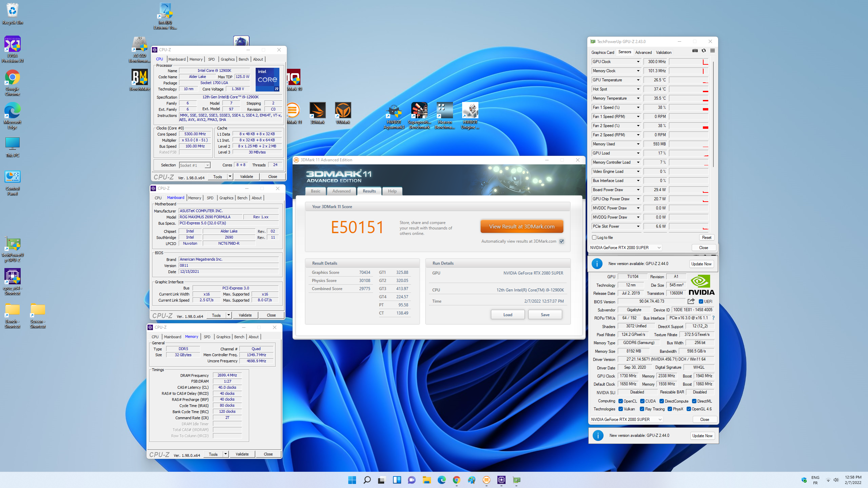Screen dimensions: 868x488
Task: Open GPU selector dropdown in GPU-Z Sensors window
Action: pos(626,248)
